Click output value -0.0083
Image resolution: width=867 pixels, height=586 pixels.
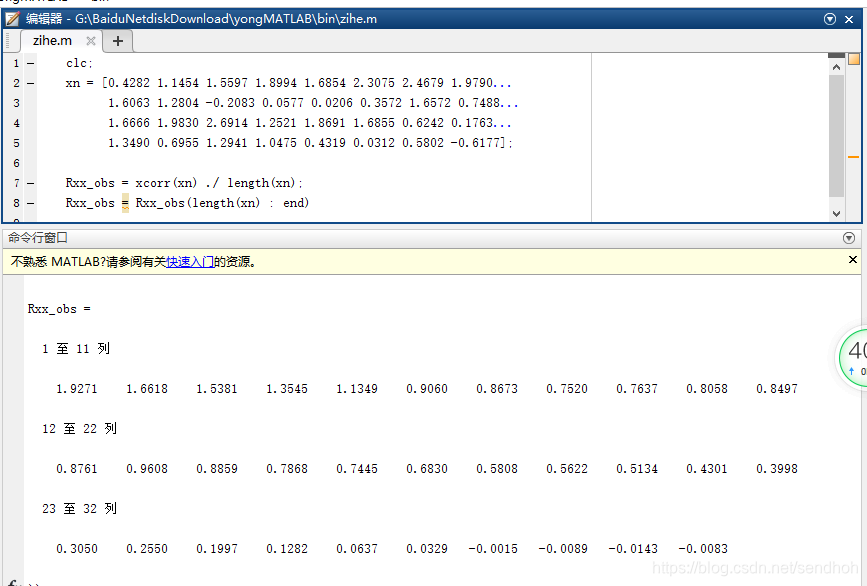point(703,550)
